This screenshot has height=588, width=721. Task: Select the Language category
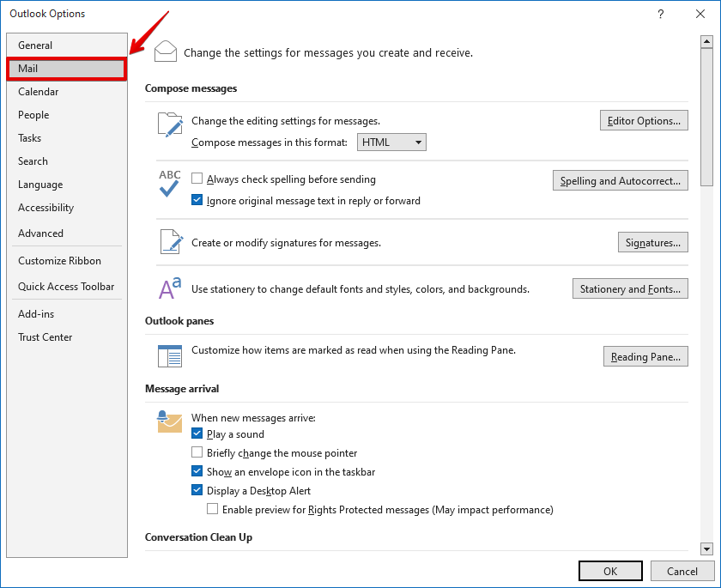tap(67, 185)
